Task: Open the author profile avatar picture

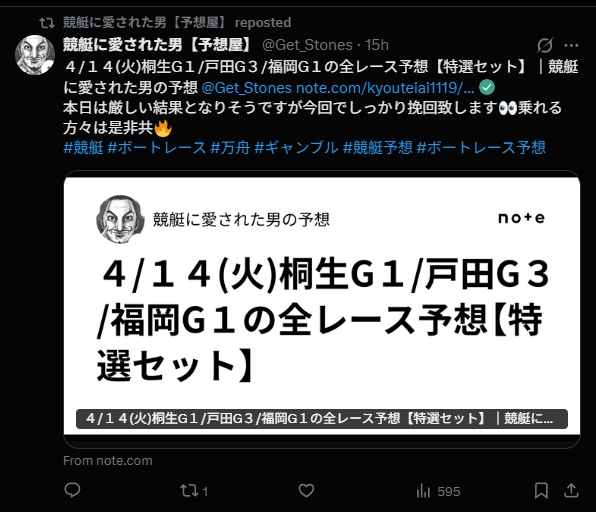Action: pyautogui.click(x=35, y=55)
